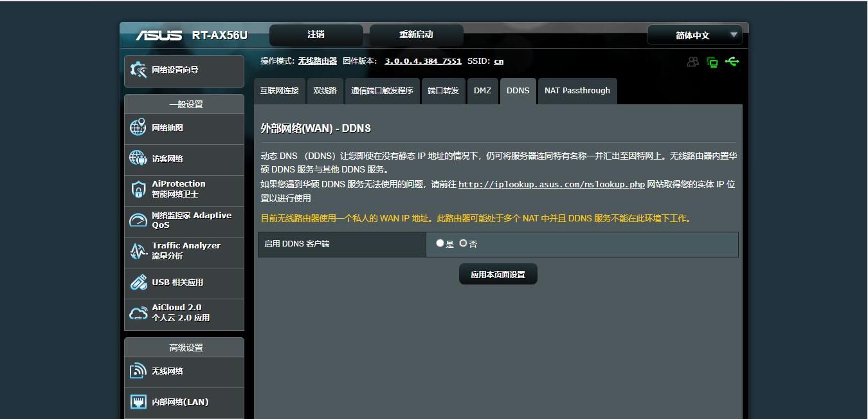Open the AiProtection shield icon
868x419 pixels.
click(x=138, y=189)
